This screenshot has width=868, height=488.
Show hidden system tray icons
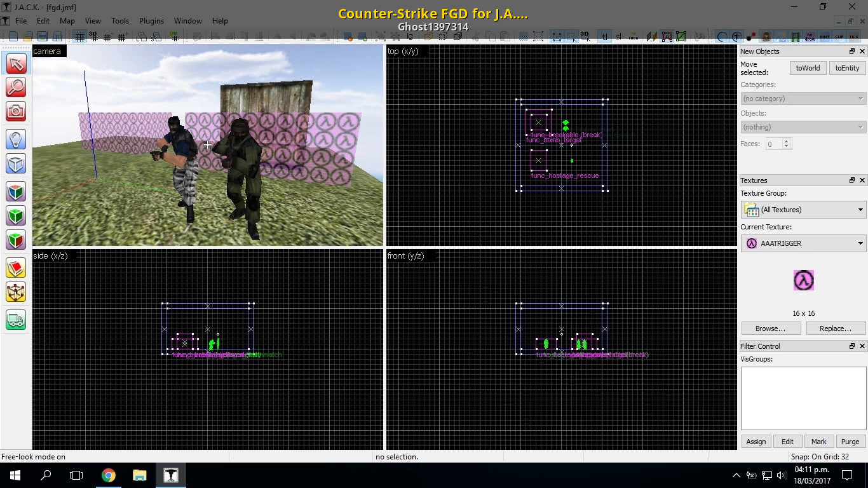coord(736,475)
